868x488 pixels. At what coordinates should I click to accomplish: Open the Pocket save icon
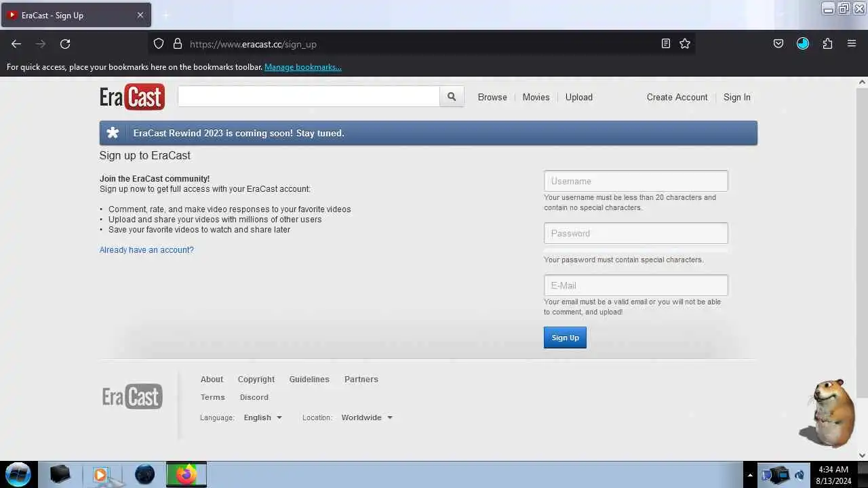tap(778, 44)
